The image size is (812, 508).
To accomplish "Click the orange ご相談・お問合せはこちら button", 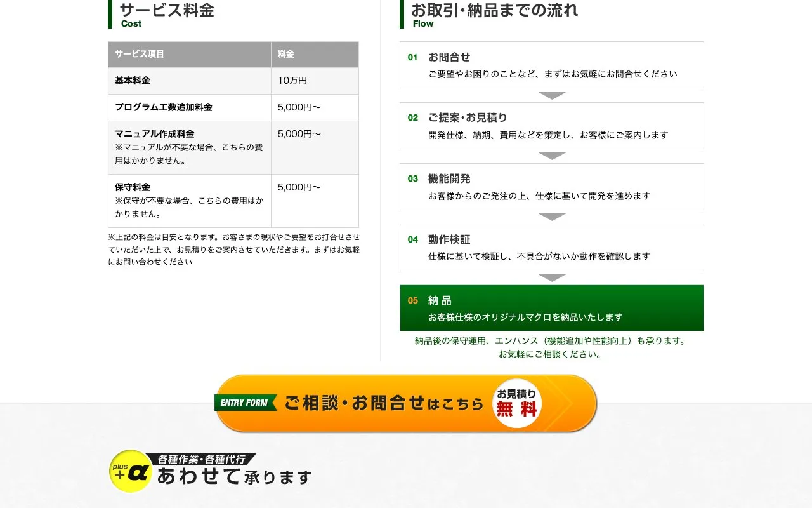I will coord(406,403).
